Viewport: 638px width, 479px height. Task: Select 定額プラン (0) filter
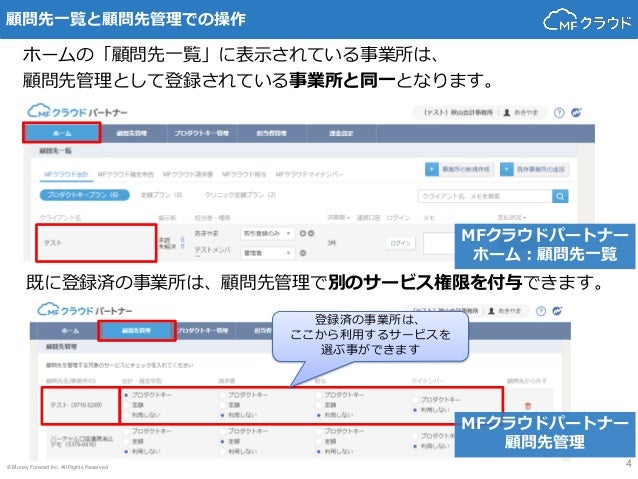pyautogui.click(x=161, y=195)
